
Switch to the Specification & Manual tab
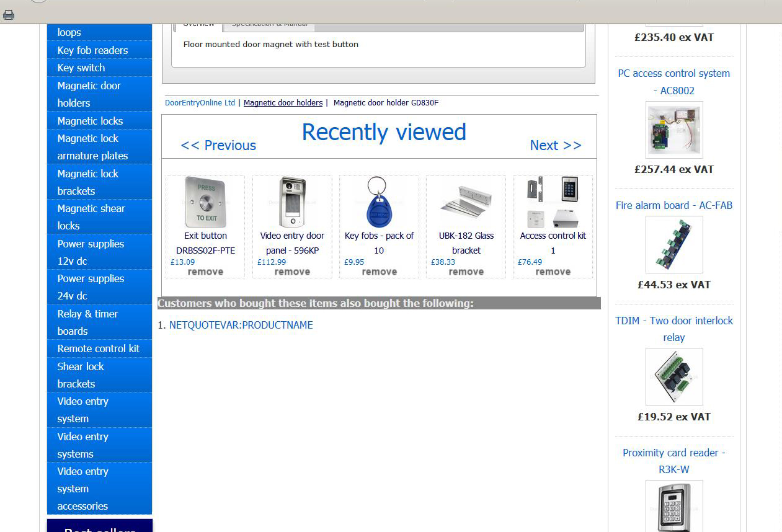pyautogui.click(x=269, y=25)
